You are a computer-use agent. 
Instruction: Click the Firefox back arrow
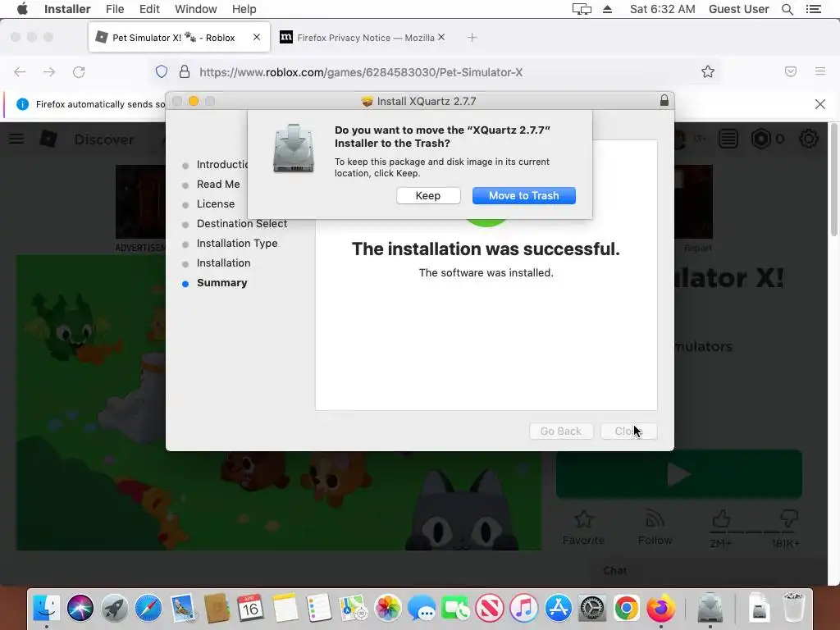click(20, 72)
